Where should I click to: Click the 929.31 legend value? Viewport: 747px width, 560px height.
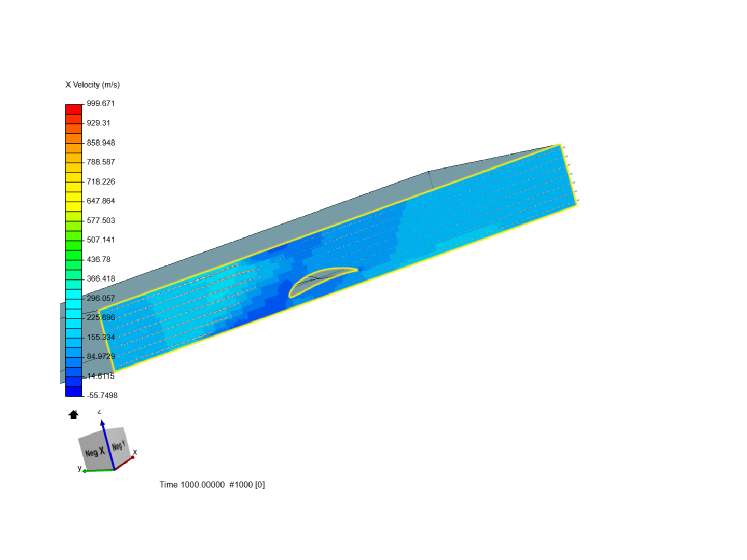tap(99, 123)
